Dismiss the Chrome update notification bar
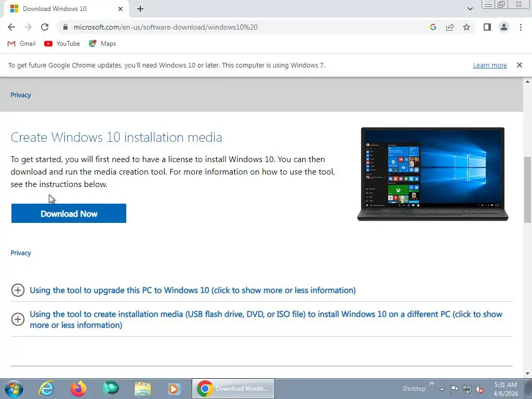The image size is (532, 399). click(520, 65)
